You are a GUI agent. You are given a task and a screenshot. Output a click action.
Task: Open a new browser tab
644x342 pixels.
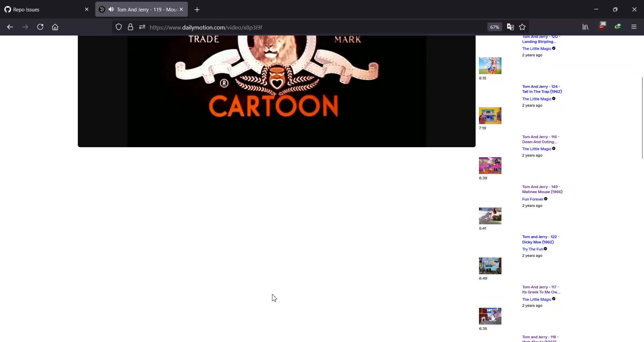tap(197, 10)
